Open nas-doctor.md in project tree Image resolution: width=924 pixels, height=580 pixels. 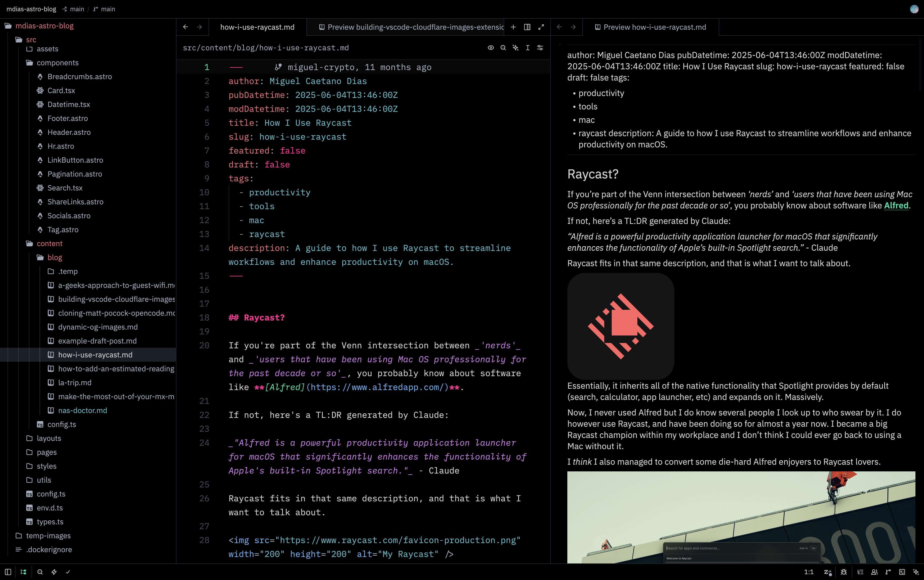88,410
